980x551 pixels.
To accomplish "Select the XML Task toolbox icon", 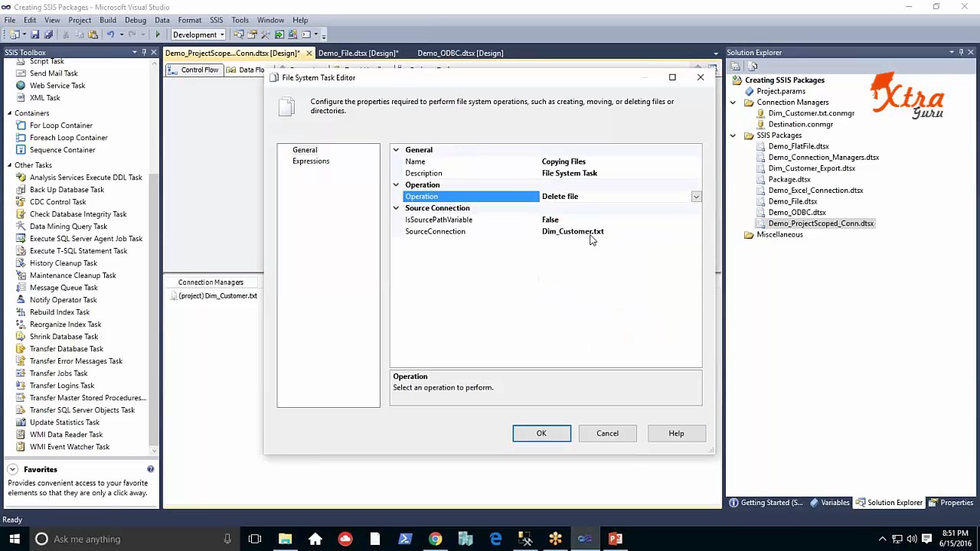I will coord(21,98).
